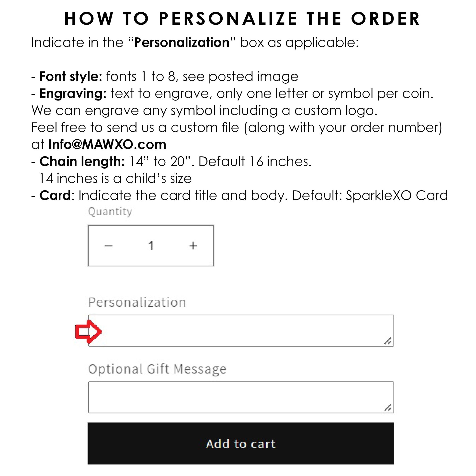The height and width of the screenshot is (476, 476).
Task: Focus the Personalization text box
Action: (241, 331)
